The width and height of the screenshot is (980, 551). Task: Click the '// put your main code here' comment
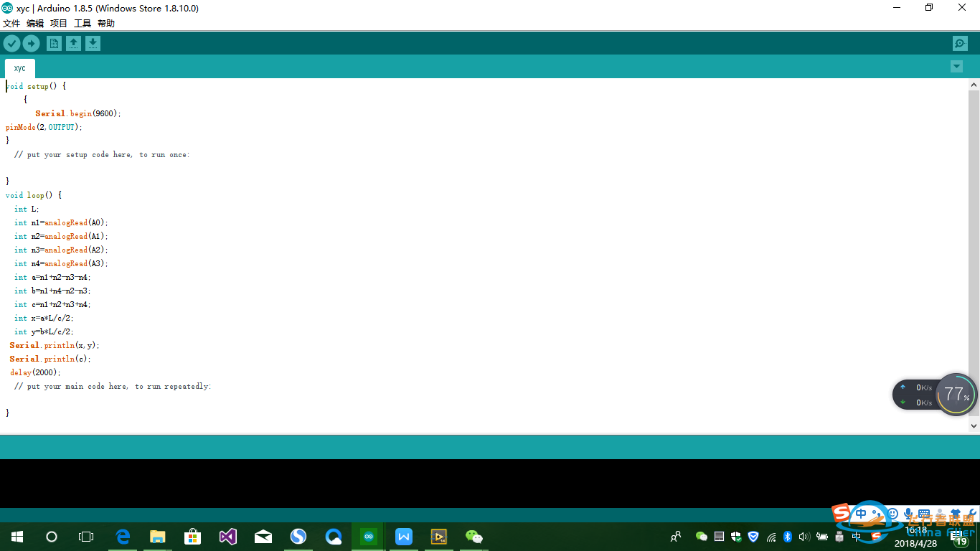pos(113,386)
